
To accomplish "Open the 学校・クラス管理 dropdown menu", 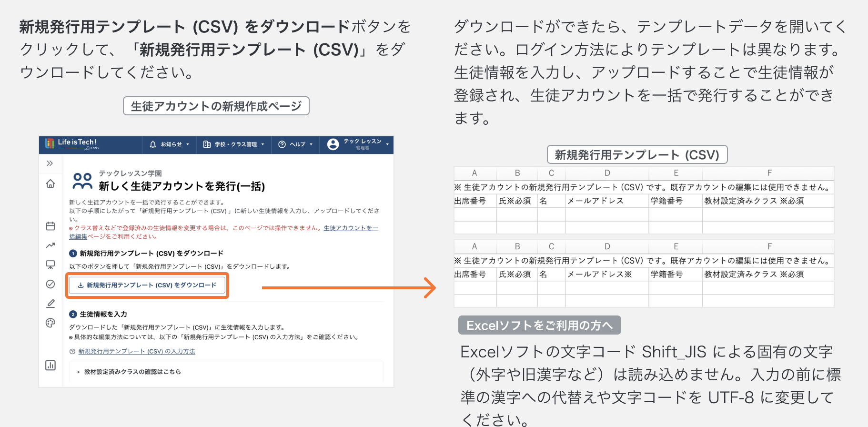I will (233, 144).
